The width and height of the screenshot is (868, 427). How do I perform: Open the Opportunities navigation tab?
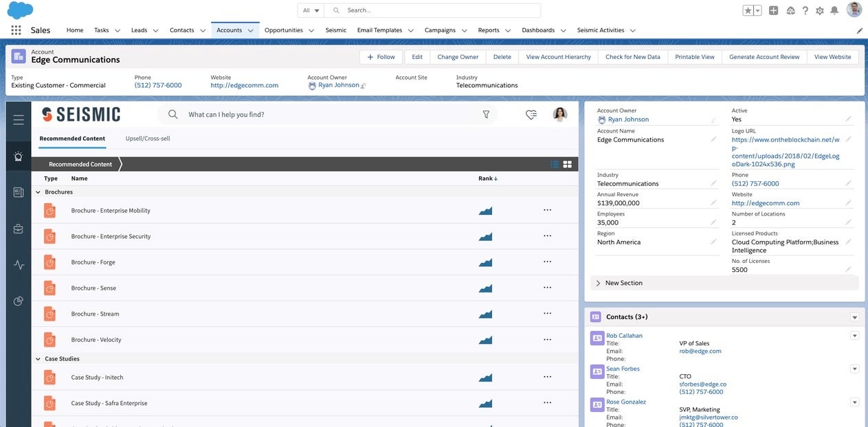tap(283, 30)
